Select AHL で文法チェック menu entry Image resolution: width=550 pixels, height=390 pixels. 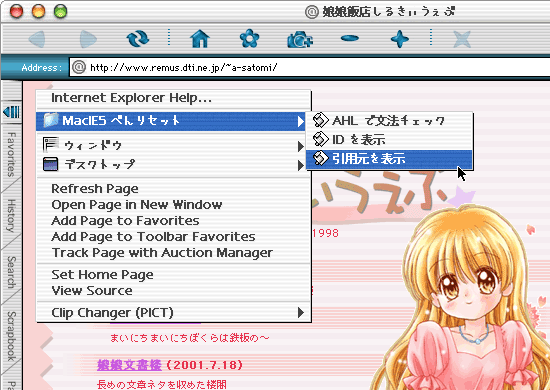[389, 121]
